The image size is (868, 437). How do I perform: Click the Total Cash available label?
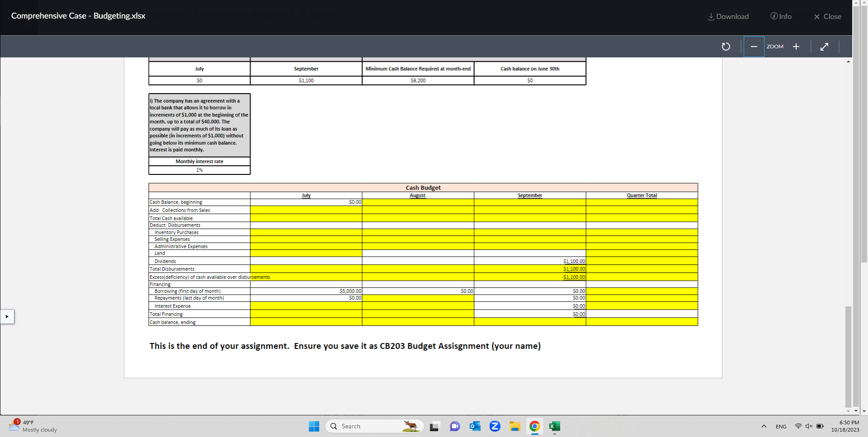click(171, 218)
